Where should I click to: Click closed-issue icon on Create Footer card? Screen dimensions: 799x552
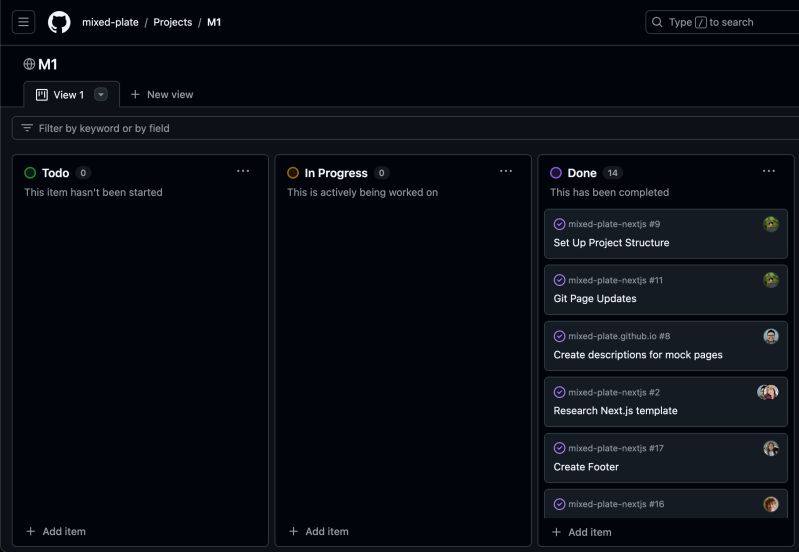click(x=560, y=448)
